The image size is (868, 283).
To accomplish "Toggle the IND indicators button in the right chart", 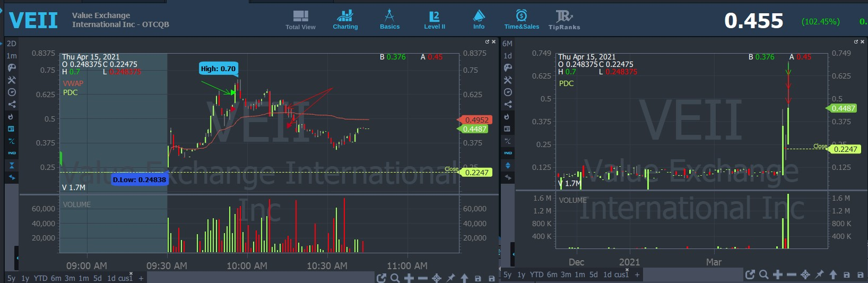I will pos(508,153).
